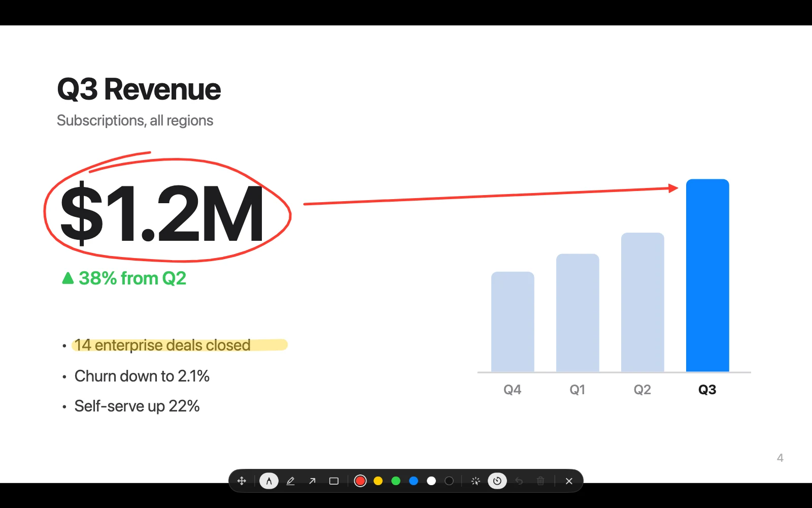Viewport: 812px width, 508px height.
Task: Click the "Q3 Revenue" slide title
Action: point(139,89)
